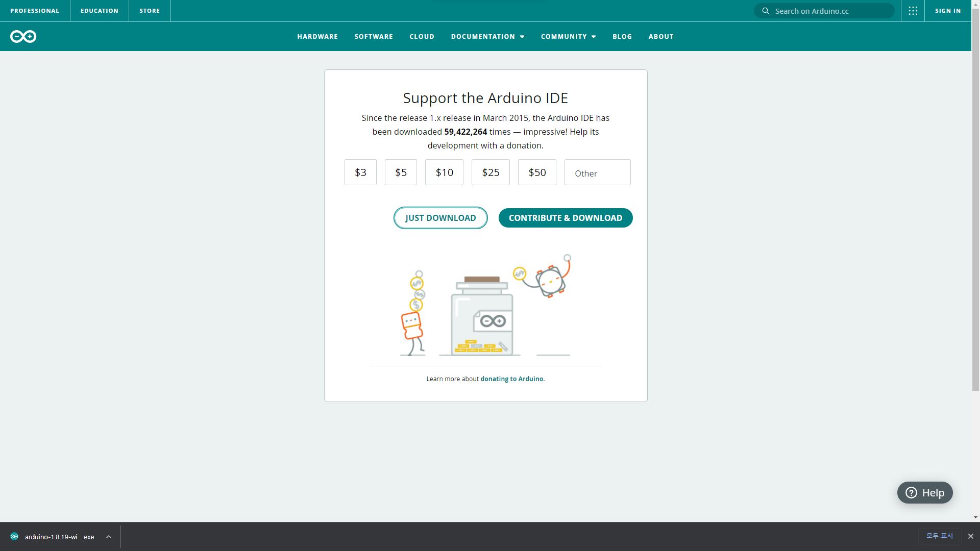Expand the Community dropdown menu

coord(568,37)
